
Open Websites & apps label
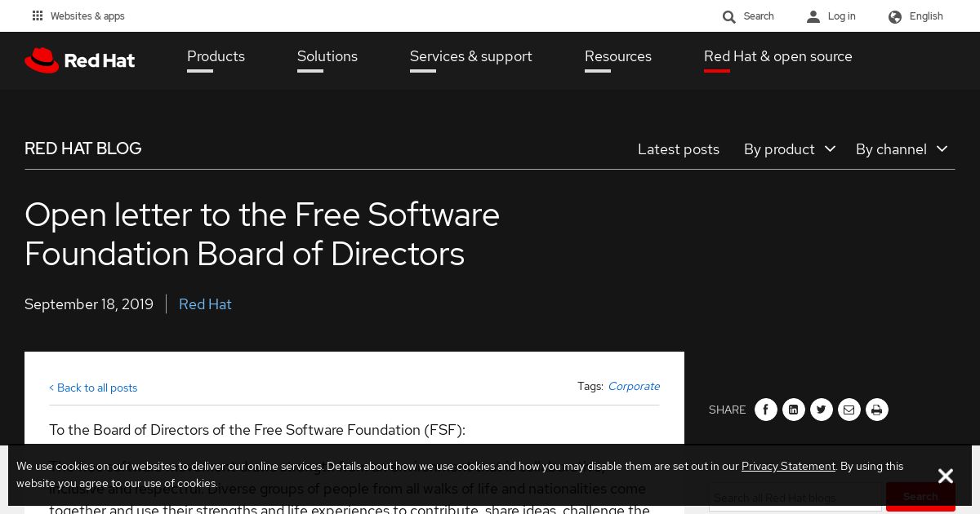click(87, 16)
